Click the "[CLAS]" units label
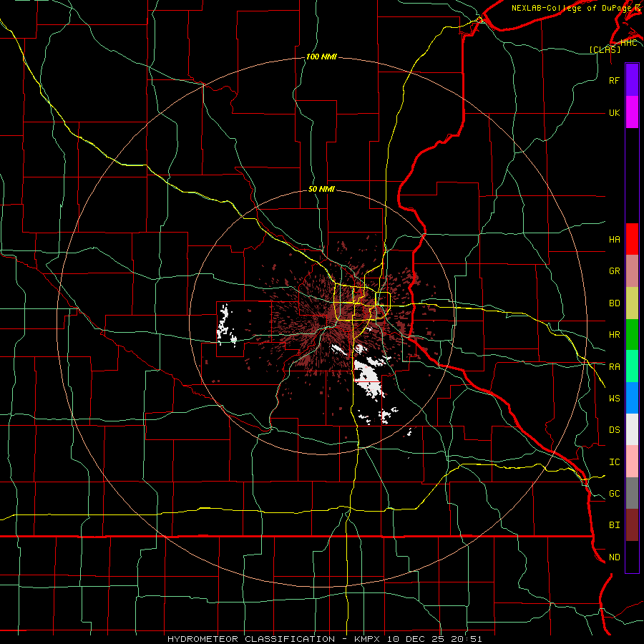644x644 pixels. 605,49
